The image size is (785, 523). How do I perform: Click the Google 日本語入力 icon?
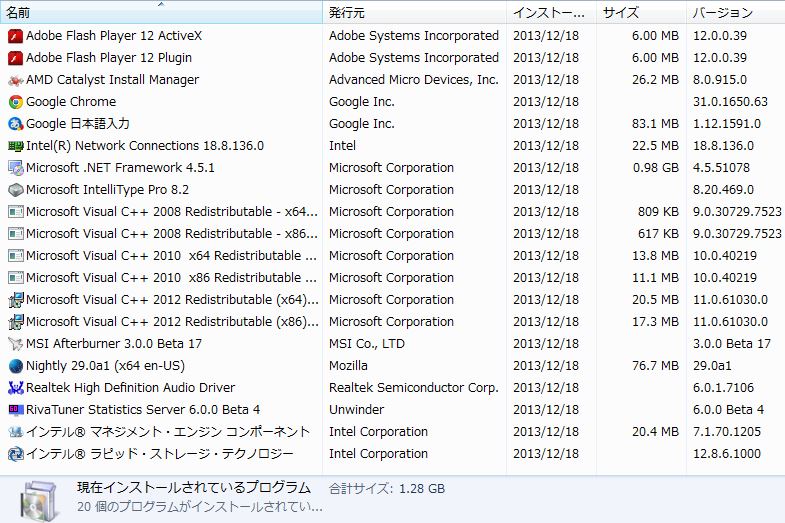pyautogui.click(x=16, y=124)
